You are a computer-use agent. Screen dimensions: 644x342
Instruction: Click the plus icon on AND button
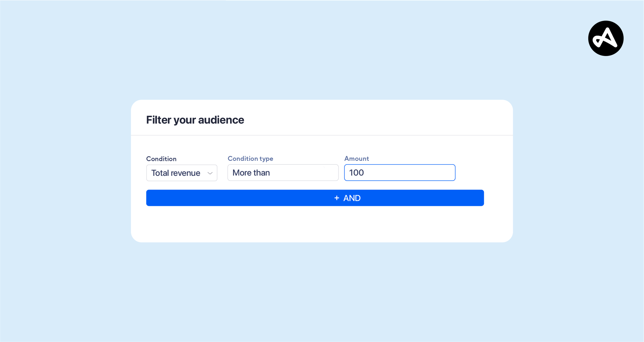click(x=337, y=198)
